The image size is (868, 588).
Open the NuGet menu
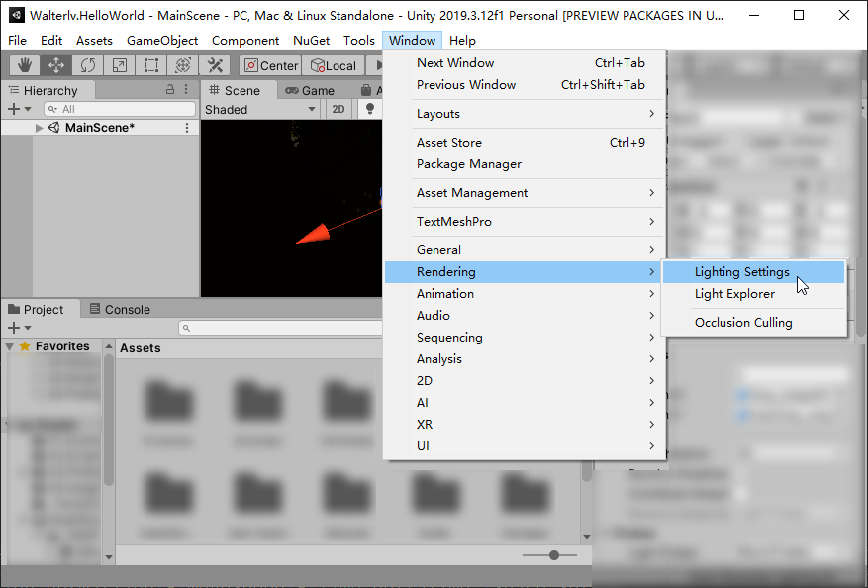pyautogui.click(x=311, y=41)
